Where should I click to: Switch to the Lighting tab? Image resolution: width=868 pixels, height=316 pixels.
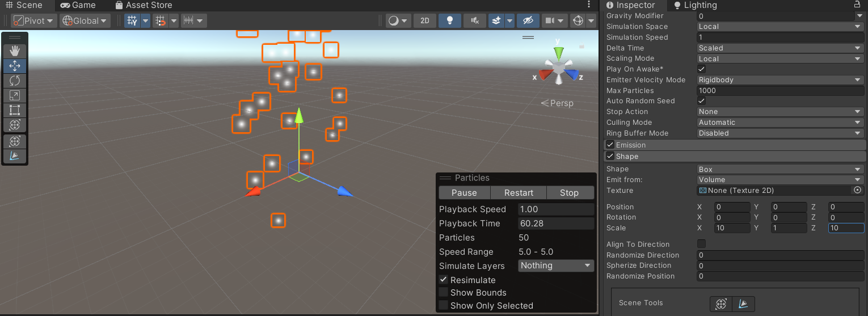[x=695, y=5]
